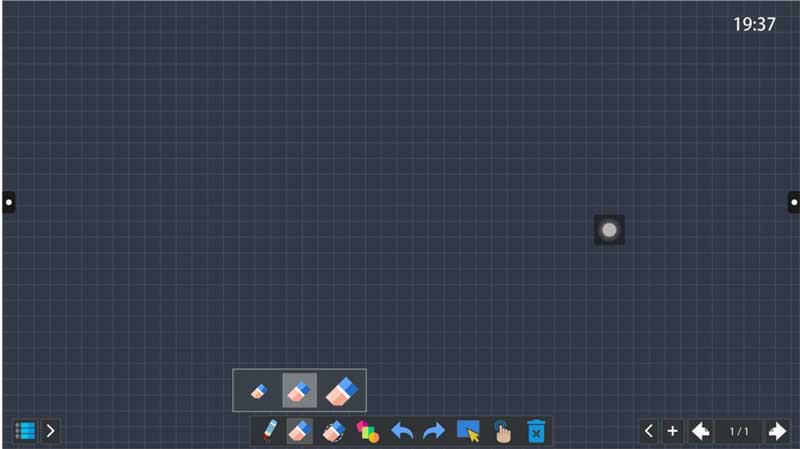
Task: Open the menu list icon
Action: pos(25,431)
